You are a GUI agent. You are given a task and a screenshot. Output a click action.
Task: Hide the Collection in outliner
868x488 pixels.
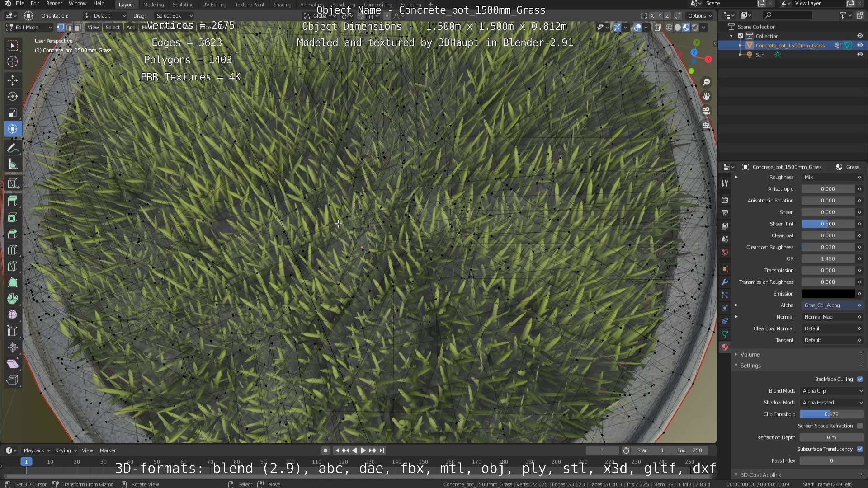(x=860, y=36)
